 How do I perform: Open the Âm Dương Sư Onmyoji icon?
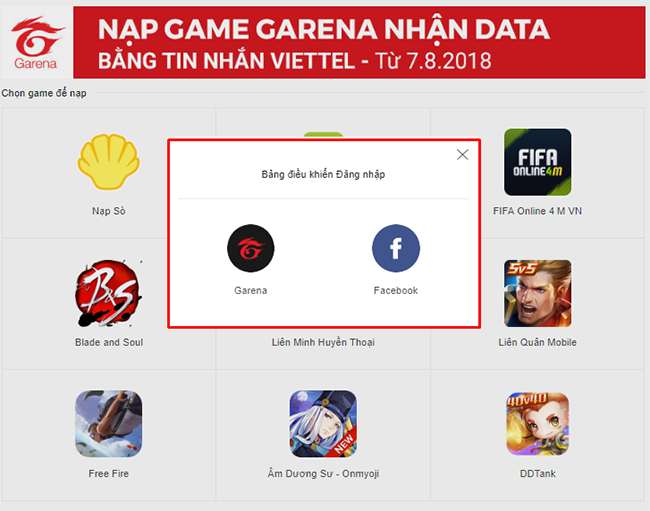point(323,424)
